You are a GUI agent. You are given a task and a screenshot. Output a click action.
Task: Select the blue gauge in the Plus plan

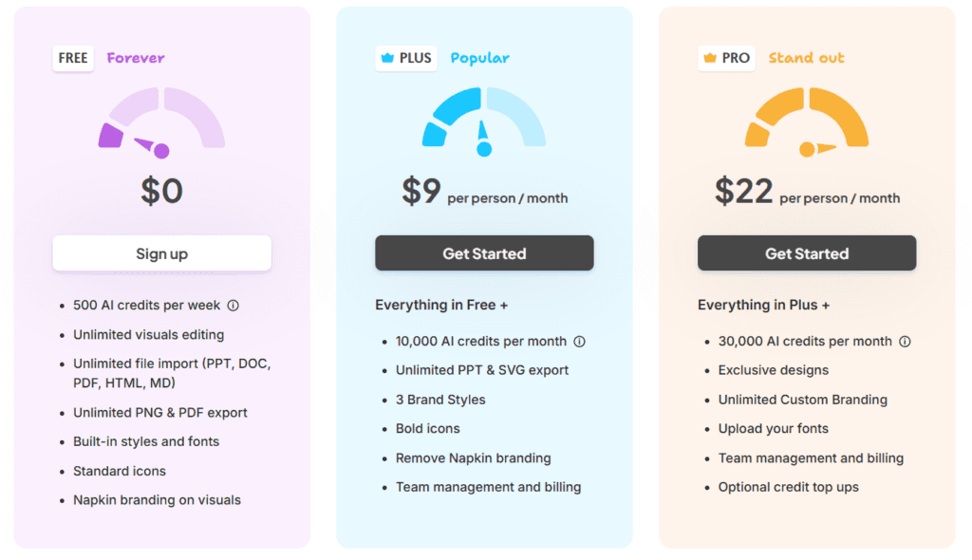click(x=484, y=119)
